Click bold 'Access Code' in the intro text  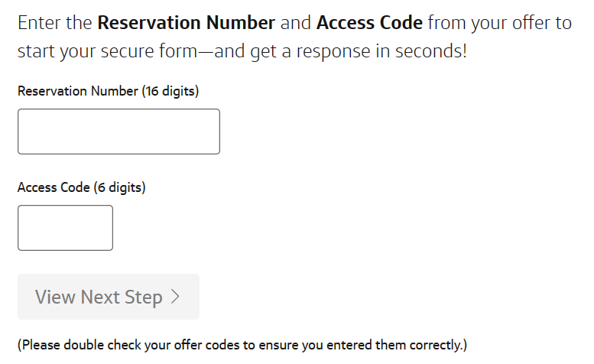tap(369, 22)
